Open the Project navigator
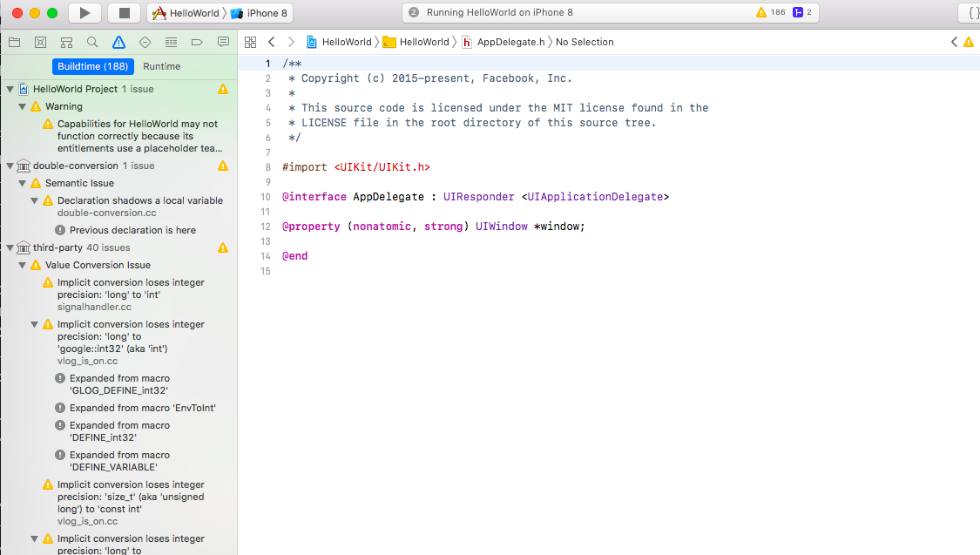 [x=13, y=41]
